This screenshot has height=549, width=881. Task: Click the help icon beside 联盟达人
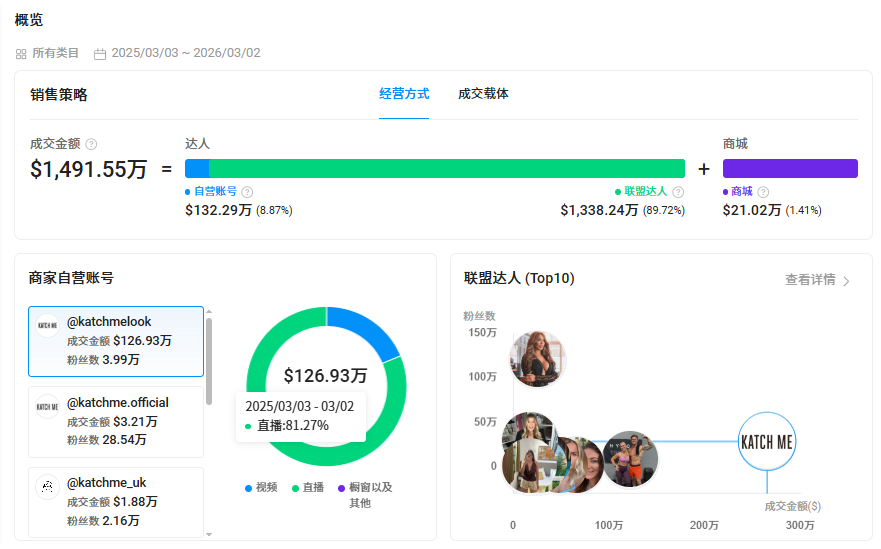678,192
